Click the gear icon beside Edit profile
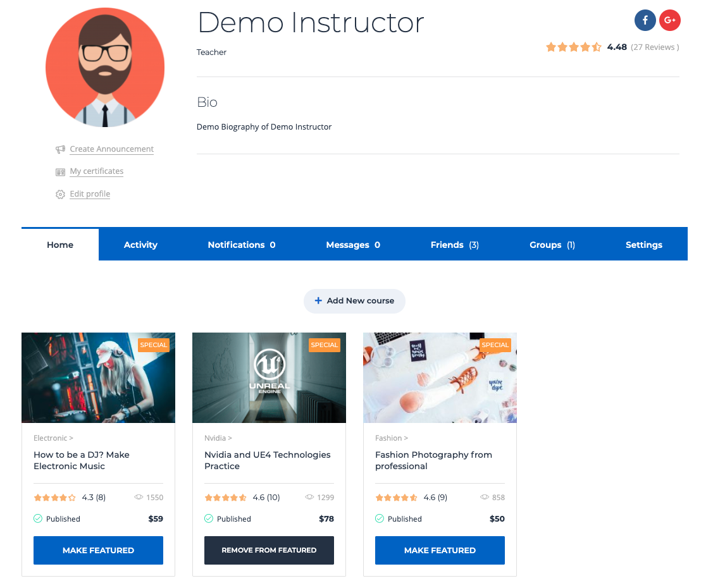Viewport: 713px width, 588px height. [x=60, y=195]
